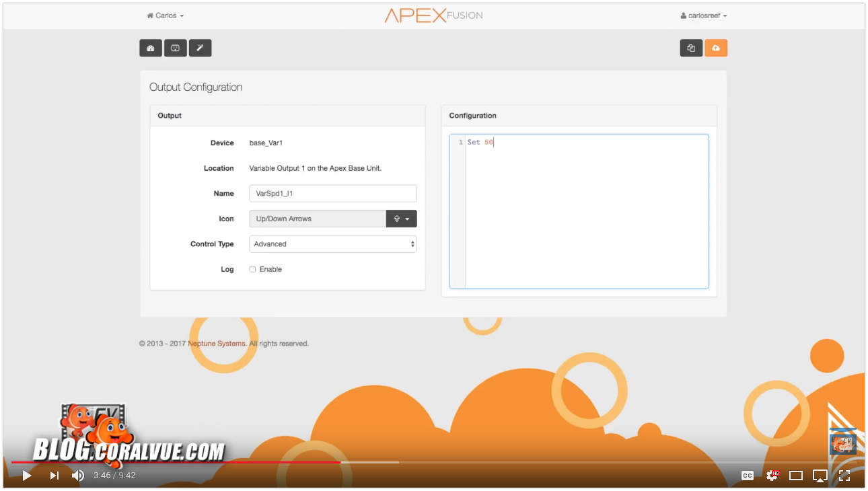This screenshot has height=491, width=868.
Task: Open the dashboard gauge icon button
Action: pyautogui.click(x=151, y=48)
